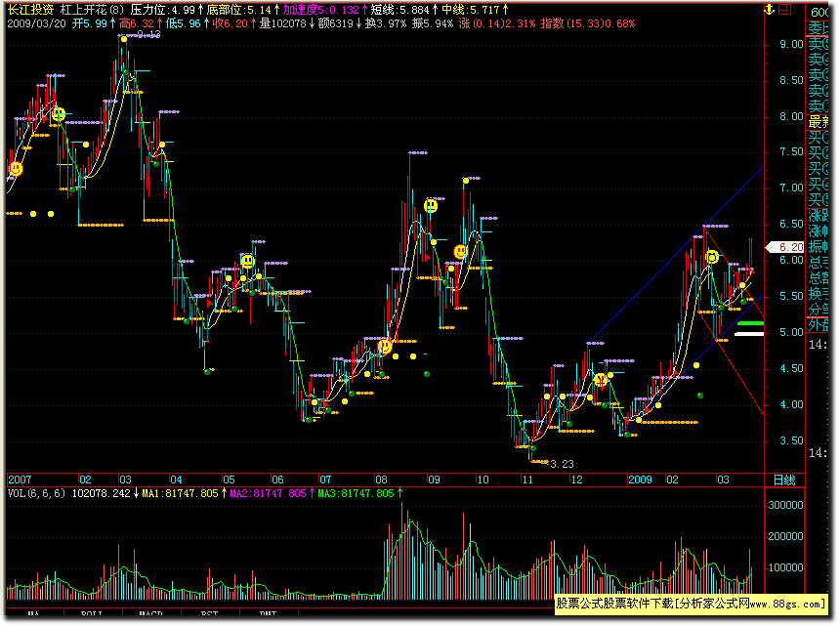Screen dimensions: 840x626
Task: Click the yellow face marker above month 09
Action: [431, 206]
